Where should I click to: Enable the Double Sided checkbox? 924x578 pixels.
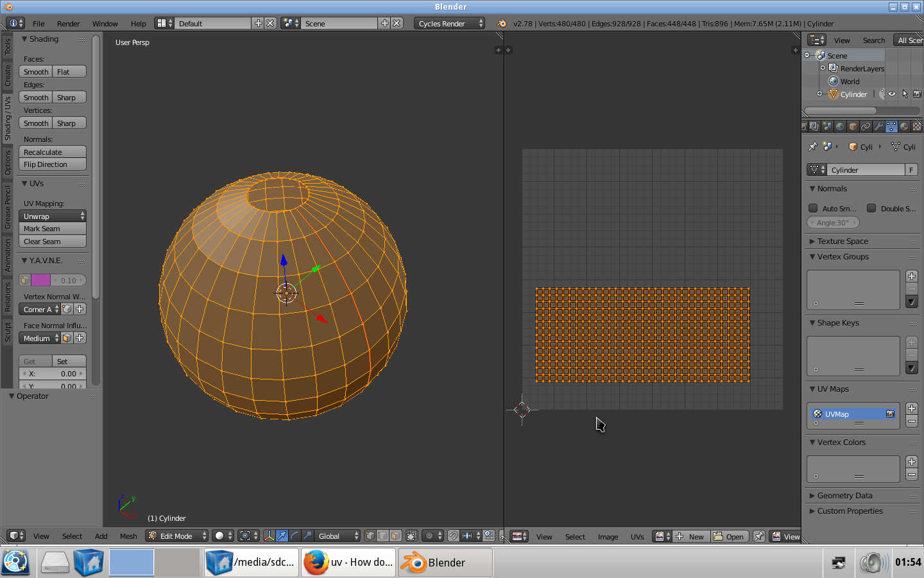tap(871, 208)
